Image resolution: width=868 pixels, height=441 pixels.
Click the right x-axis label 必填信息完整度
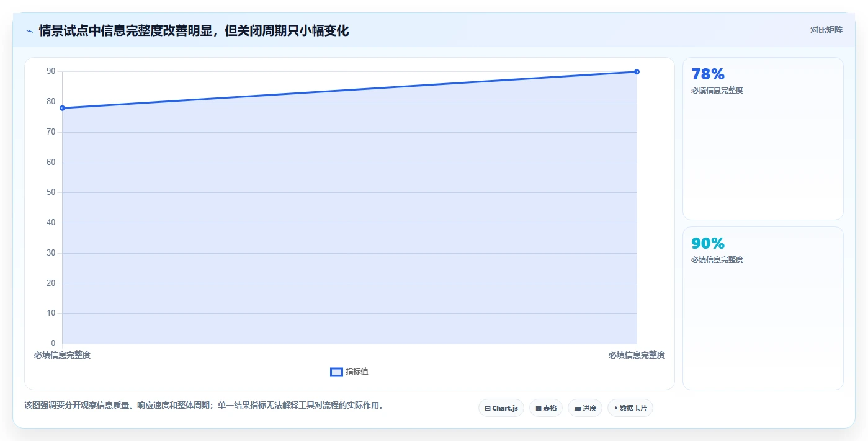(637, 355)
